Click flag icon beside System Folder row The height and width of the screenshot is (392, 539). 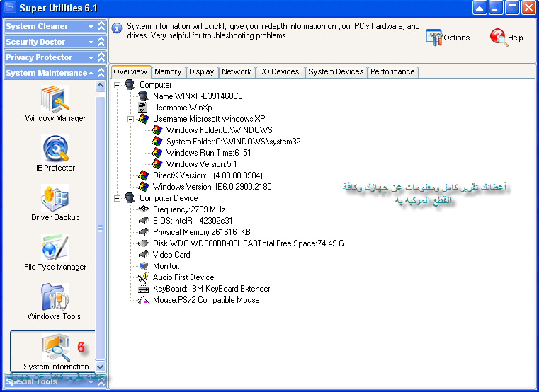(x=157, y=142)
